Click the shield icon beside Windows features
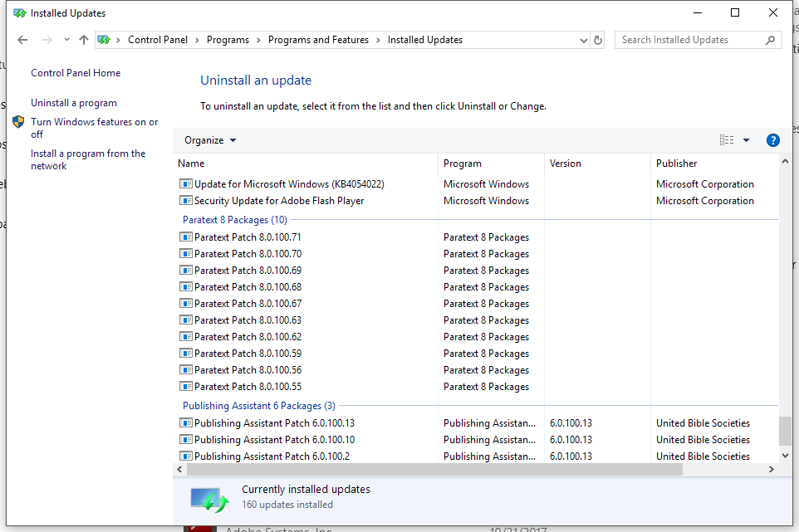Viewport: 799px width, 532px height. (x=18, y=122)
